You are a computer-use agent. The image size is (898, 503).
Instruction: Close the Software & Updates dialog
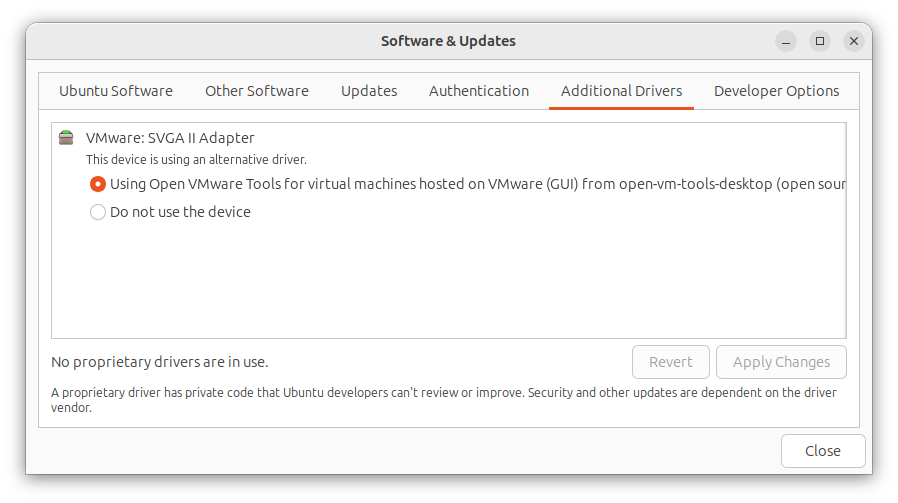point(823,451)
